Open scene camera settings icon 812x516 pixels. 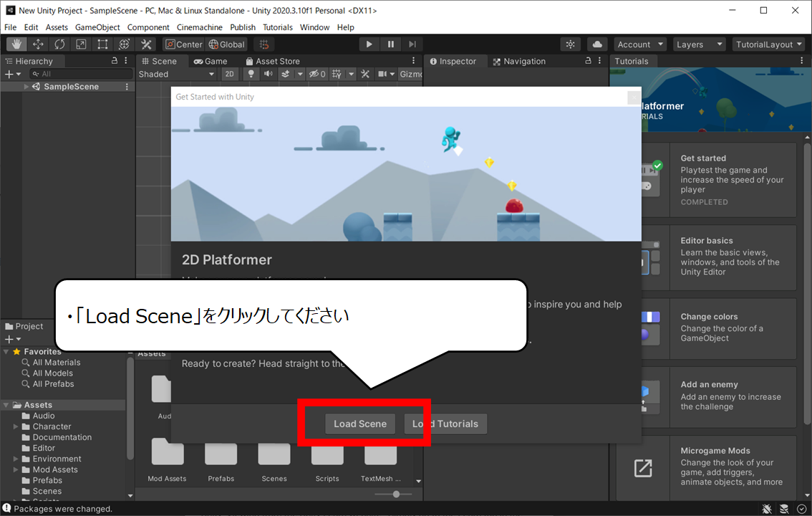[382, 74]
